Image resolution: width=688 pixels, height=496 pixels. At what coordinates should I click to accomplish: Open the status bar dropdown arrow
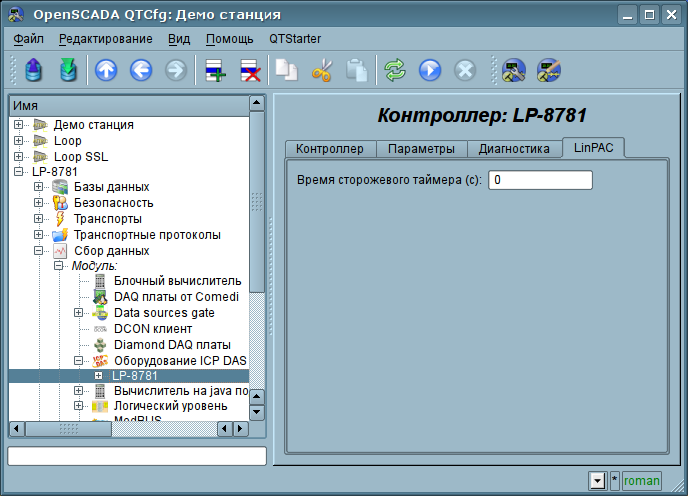click(x=597, y=481)
